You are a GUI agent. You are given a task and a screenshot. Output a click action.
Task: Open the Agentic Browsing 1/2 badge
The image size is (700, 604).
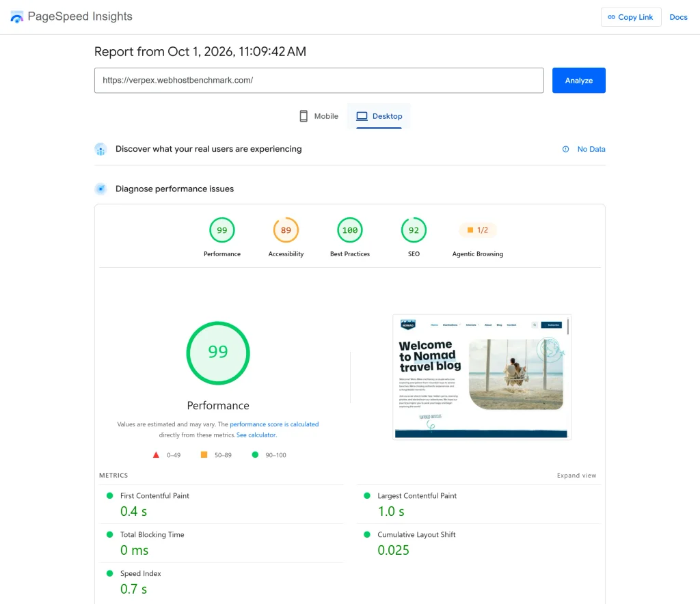(x=478, y=230)
